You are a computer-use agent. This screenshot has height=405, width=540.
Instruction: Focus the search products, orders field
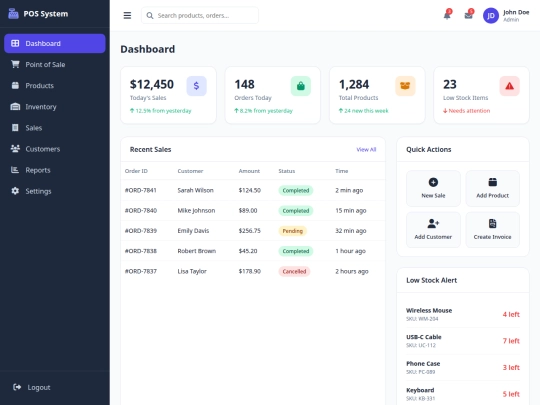coord(200,15)
